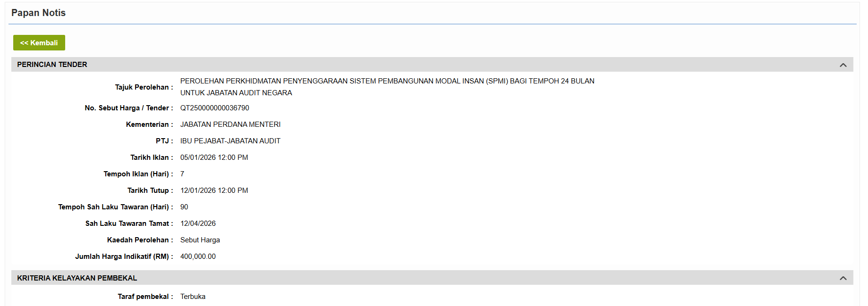
Task: Click the advertisement date 05/01/2026 12:00 PM
Action: coord(214,157)
